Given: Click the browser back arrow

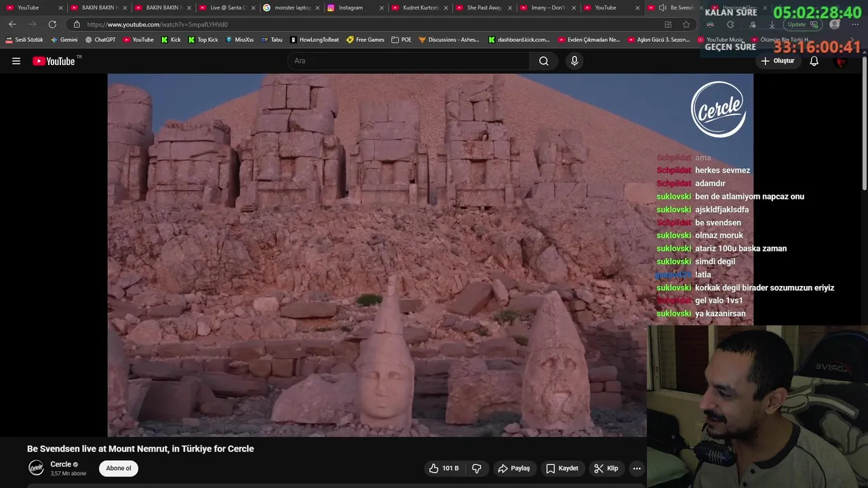Looking at the screenshot, I should (12, 24).
